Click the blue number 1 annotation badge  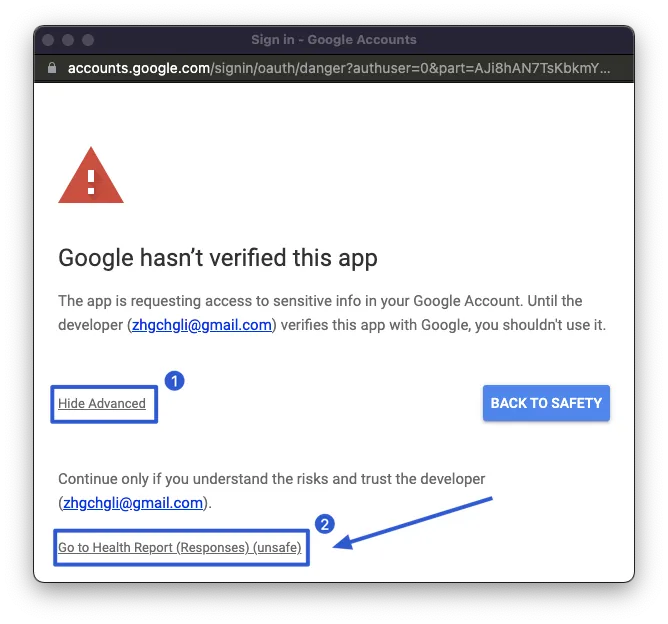174,381
